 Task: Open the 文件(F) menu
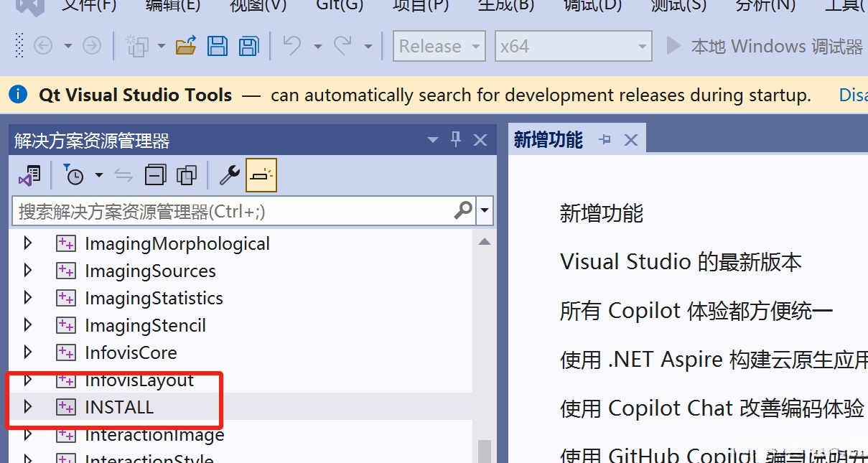point(89,6)
